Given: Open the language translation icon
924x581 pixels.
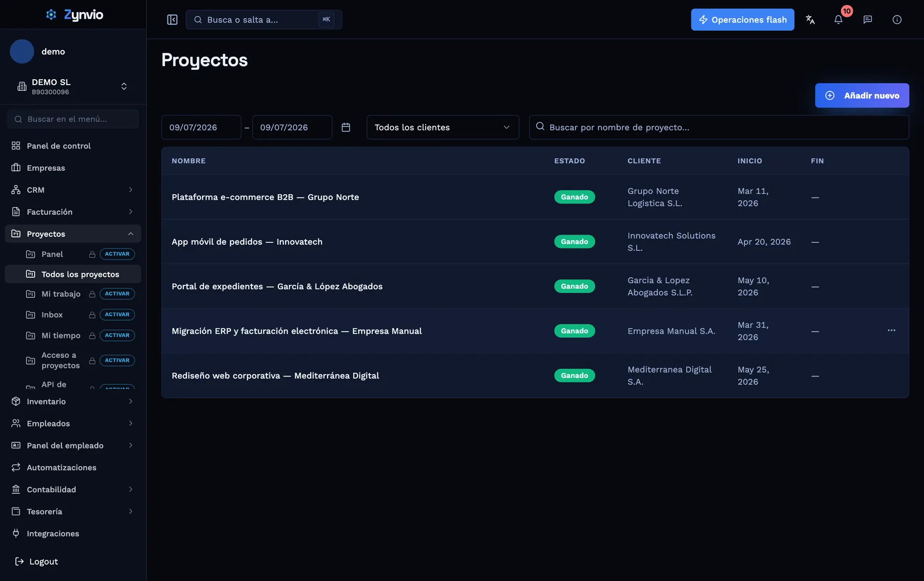Looking at the screenshot, I should [x=810, y=19].
